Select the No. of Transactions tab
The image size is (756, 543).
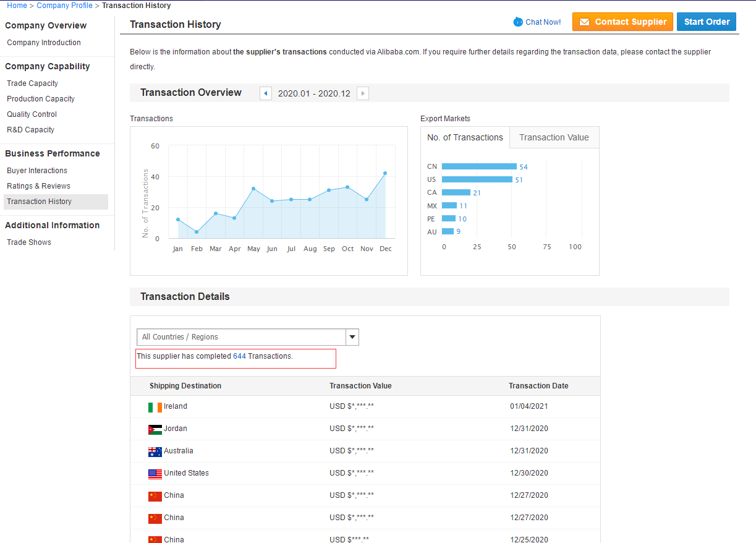point(465,138)
